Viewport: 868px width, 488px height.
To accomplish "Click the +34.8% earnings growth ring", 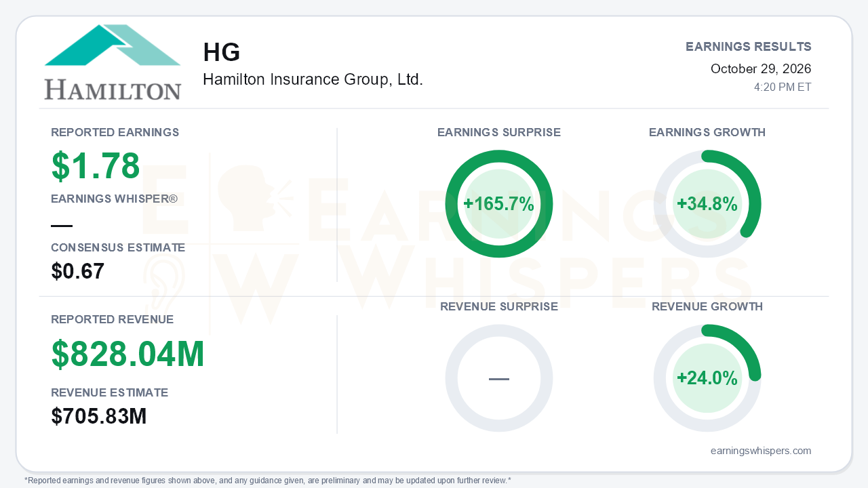I will 707,204.
